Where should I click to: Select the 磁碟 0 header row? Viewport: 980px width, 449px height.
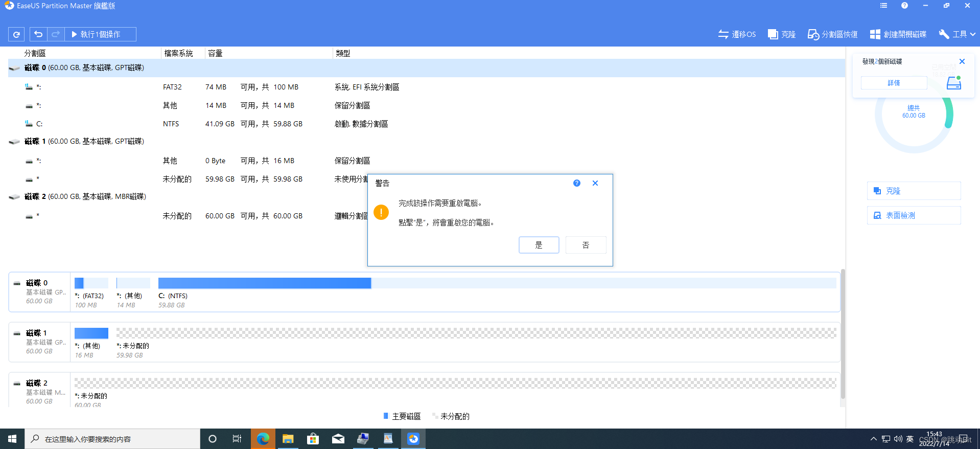426,68
